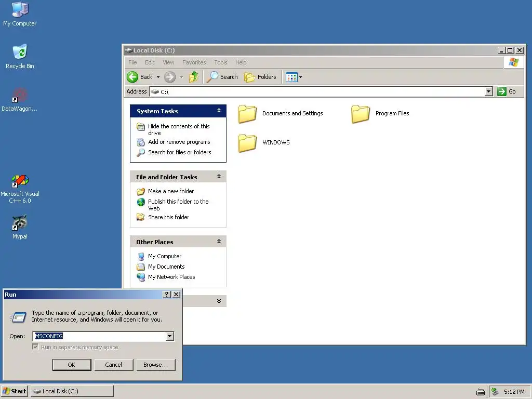Click the 5:12 PM clock
The image size is (532, 399).
point(514,392)
